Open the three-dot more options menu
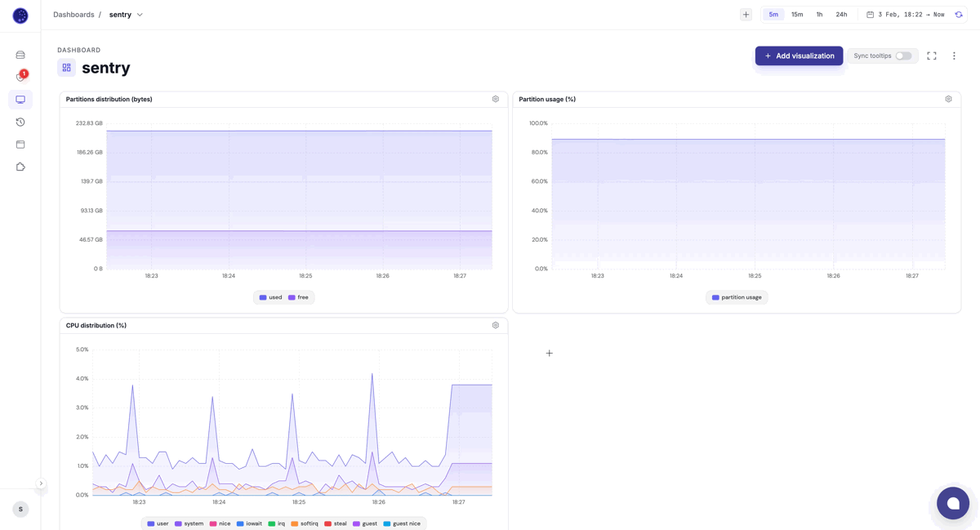This screenshot has height=530, width=980. point(954,56)
